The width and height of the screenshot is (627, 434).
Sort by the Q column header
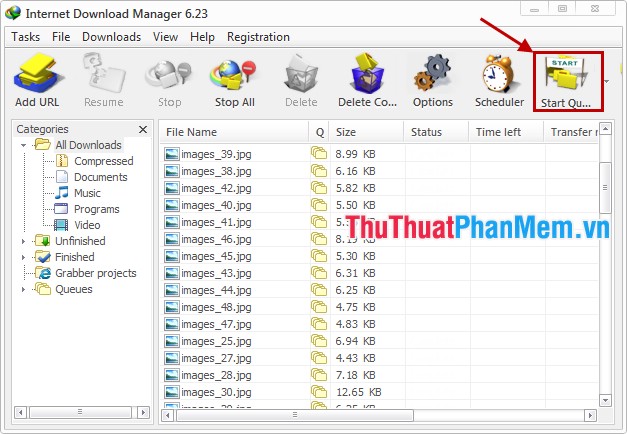[319, 132]
